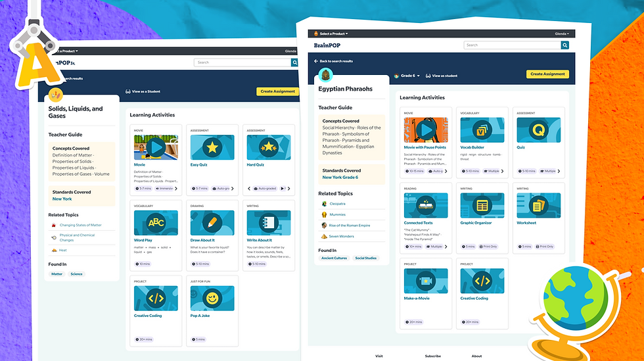644x361 pixels.
Task: Open the Make-a-Movie project icon
Action: (x=426, y=281)
